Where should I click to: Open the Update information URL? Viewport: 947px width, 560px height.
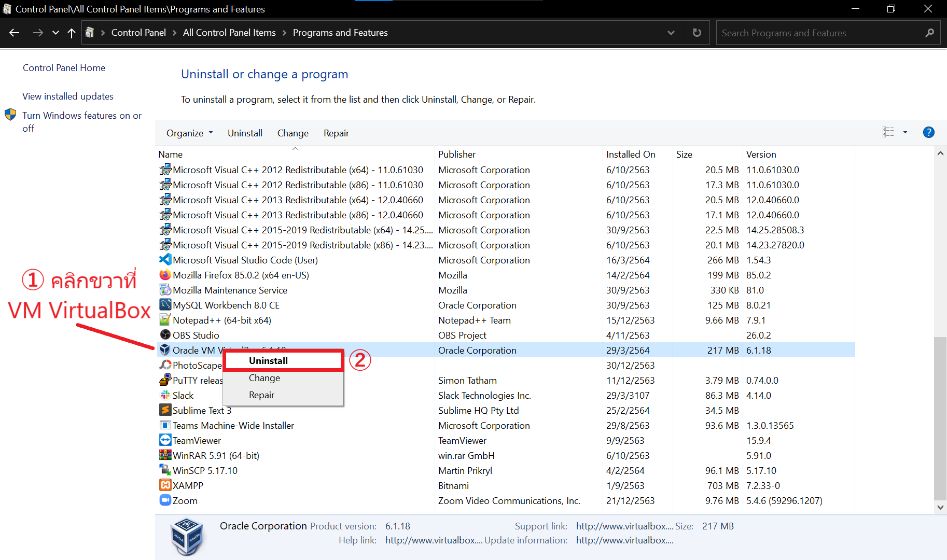(x=624, y=540)
